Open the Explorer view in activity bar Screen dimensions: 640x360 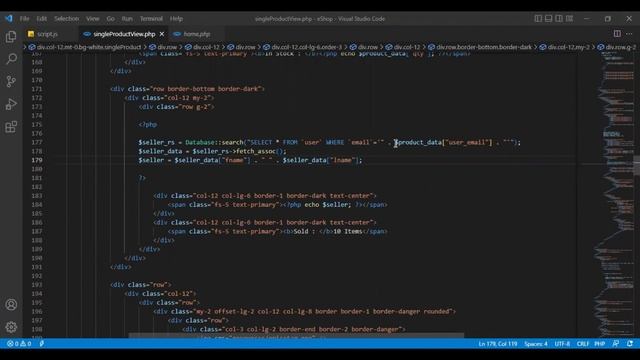[x=11, y=37]
